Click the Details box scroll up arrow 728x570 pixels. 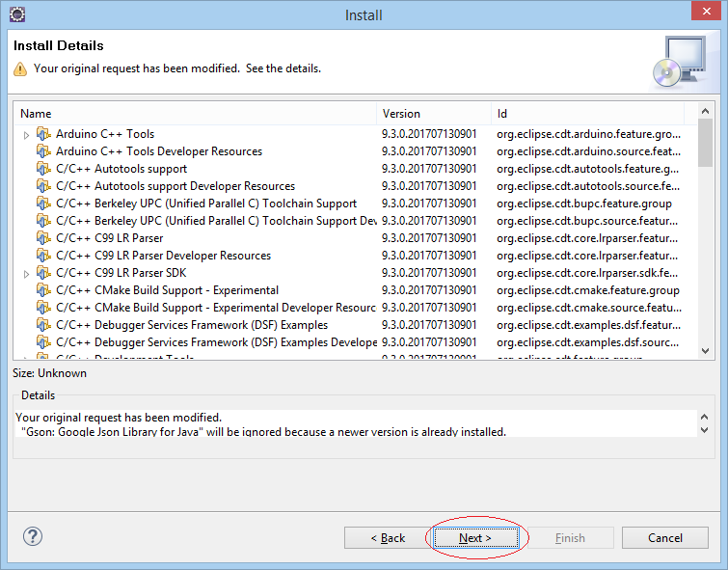[x=704, y=417]
